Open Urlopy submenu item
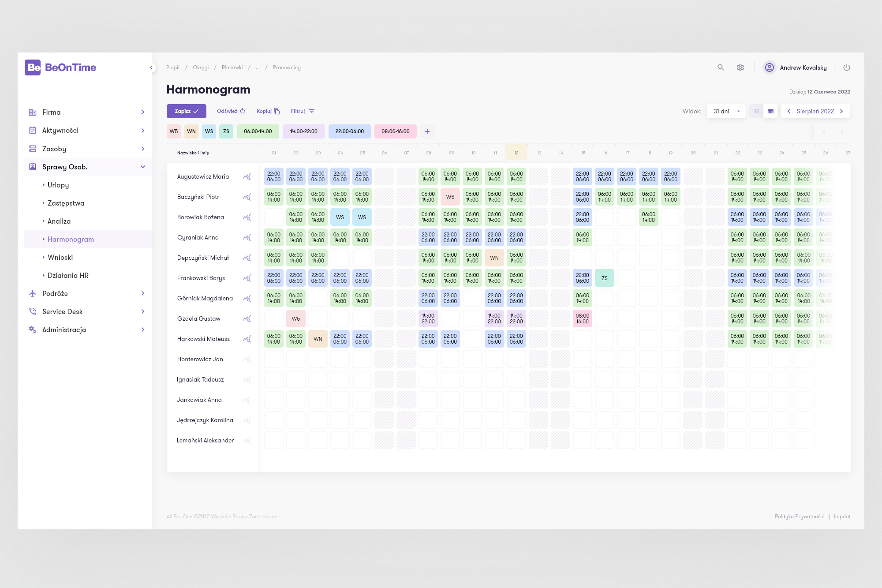The image size is (882, 588). coord(58,185)
